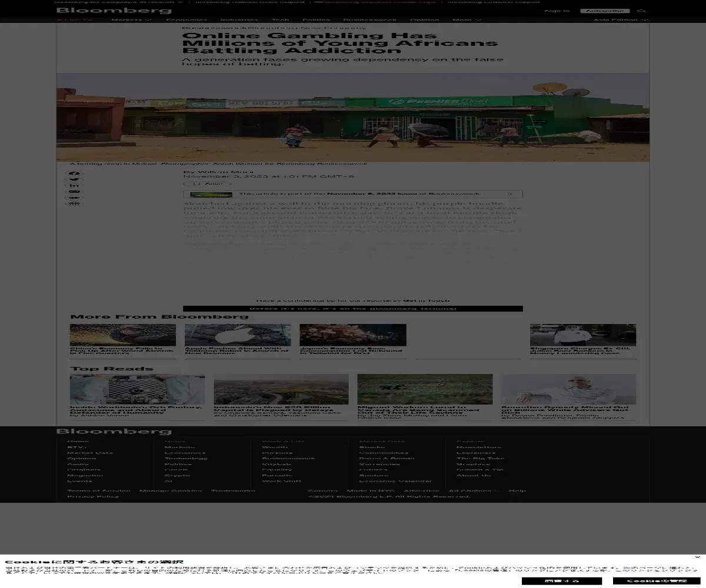Click the CityLab link in the footer
Image resolution: width=706 pixels, height=588 pixels.
(277, 464)
